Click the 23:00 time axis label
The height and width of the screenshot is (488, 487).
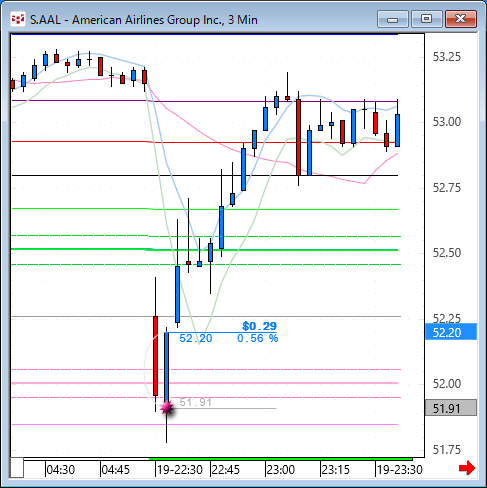281,470
